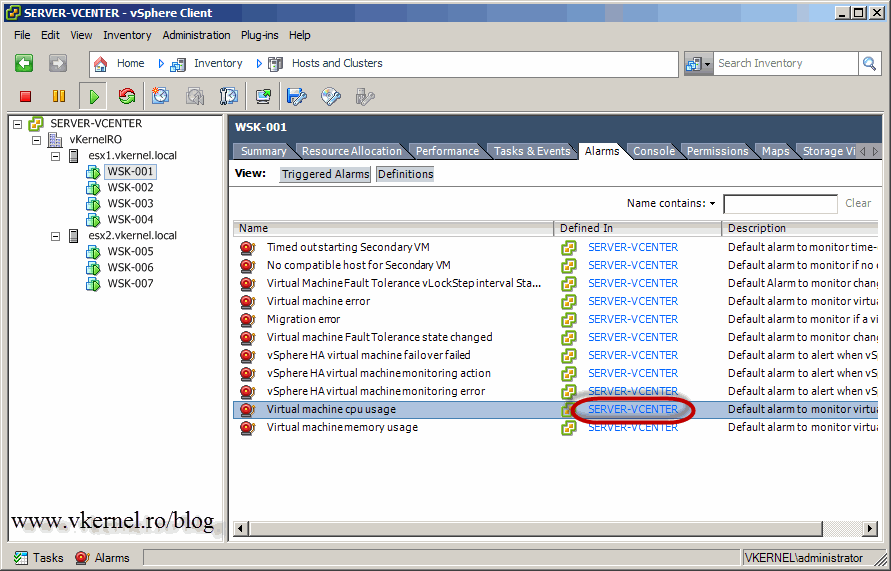The height and width of the screenshot is (571, 891).
Task: Click the vCenter icon in Timed out row
Action: (x=569, y=248)
